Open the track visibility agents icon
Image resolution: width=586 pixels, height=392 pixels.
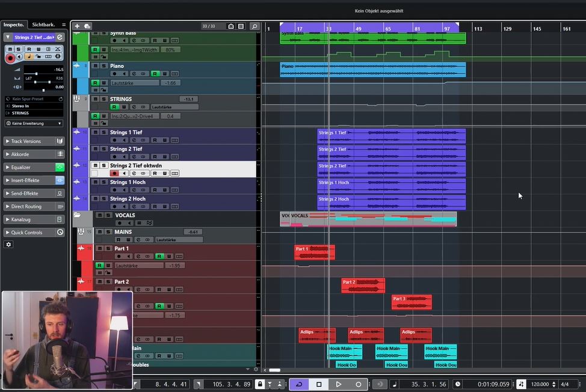point(231,26)
